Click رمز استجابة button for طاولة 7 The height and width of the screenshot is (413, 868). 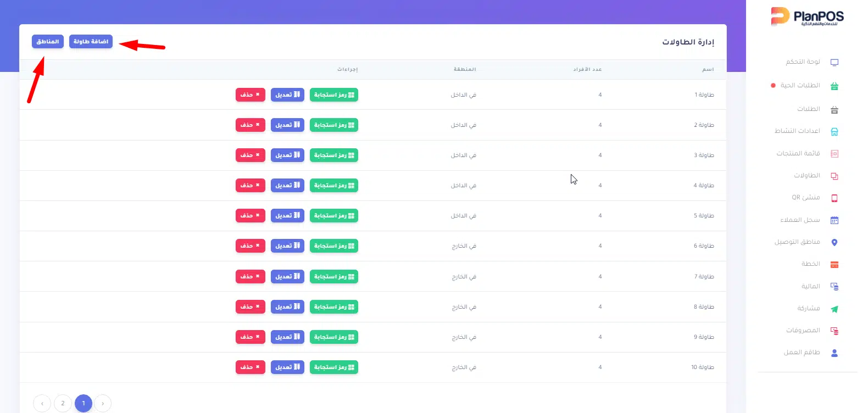tap(334, 277)
